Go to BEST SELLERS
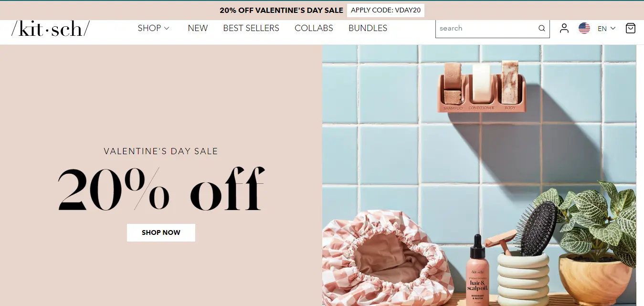The height and width of the screenshot is (306, 644). pos(251,28)
